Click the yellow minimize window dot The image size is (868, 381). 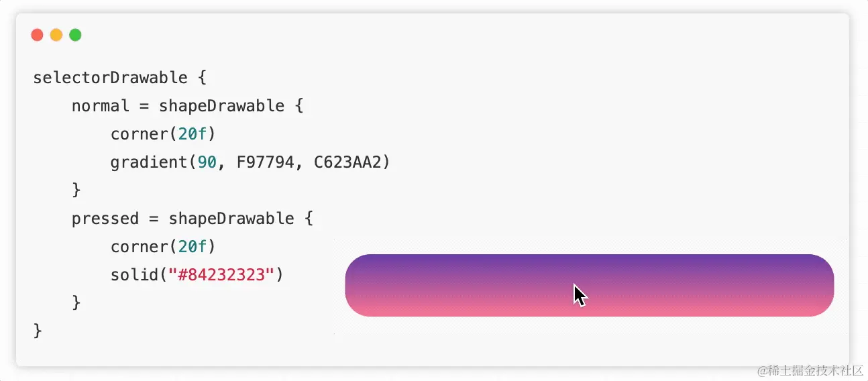coord(56,35)
